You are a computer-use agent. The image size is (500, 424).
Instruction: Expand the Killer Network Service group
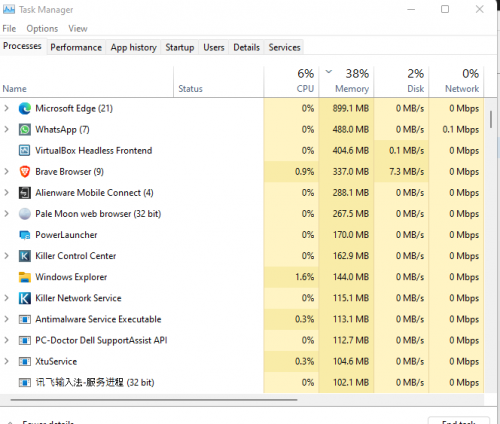(6, 298)
